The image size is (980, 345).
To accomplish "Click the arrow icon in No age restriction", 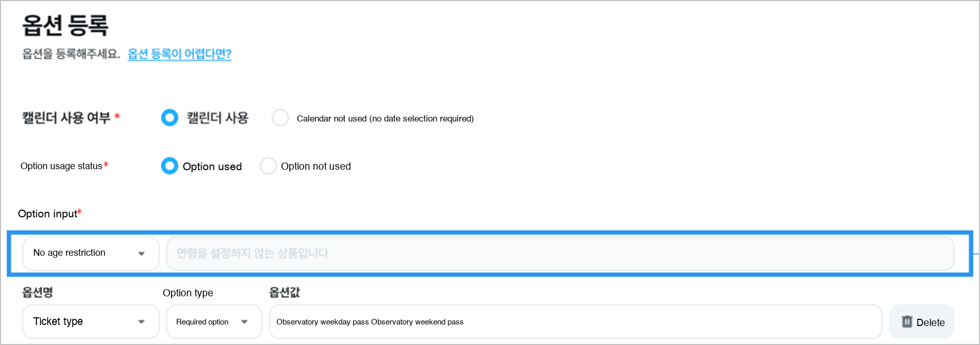I will [x=141, y=253].
